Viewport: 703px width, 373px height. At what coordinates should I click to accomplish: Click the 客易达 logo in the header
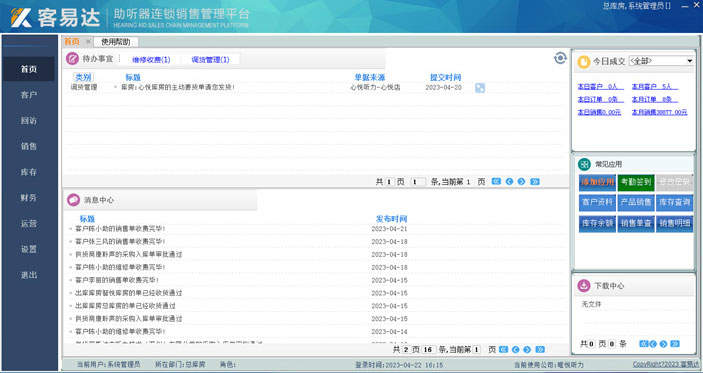tap(56, 18)
